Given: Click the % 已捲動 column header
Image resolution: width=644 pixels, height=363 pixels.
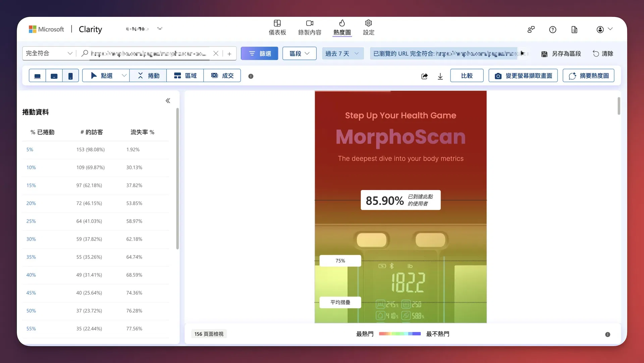Looking at the screenshot, I should [x=42, y=132].
